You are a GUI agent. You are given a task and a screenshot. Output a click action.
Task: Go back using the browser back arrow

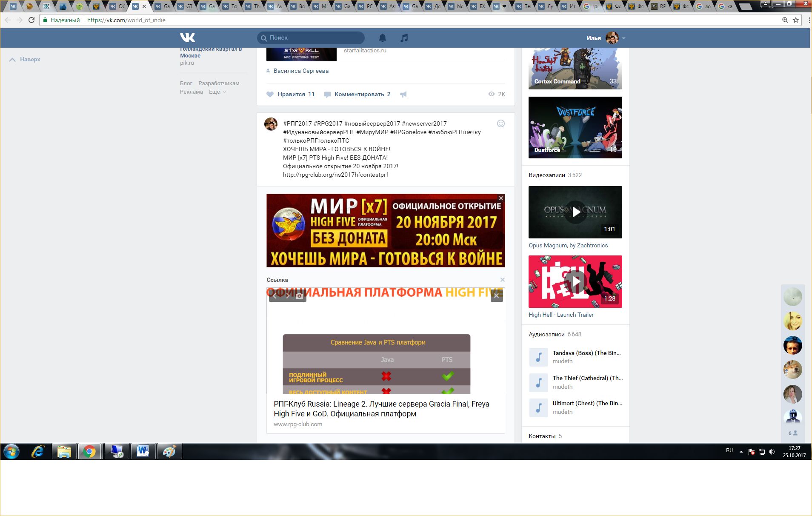pos(8,20)
